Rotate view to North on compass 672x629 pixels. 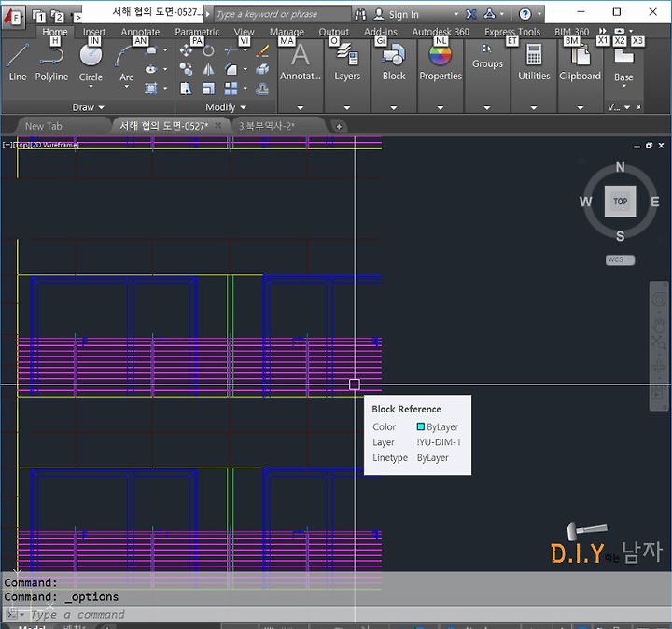(x=620, y=167)
